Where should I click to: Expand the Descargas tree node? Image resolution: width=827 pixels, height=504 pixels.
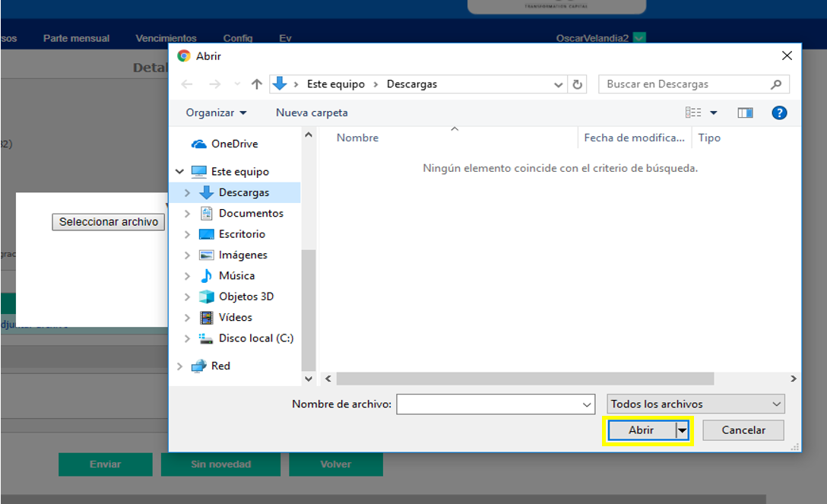187,193
